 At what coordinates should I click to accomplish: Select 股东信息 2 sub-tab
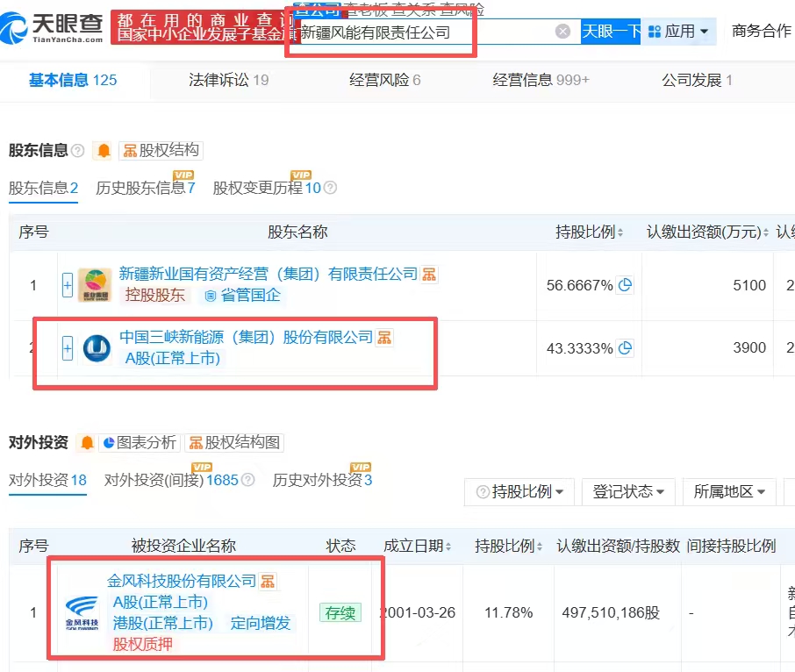pos(43,188)
